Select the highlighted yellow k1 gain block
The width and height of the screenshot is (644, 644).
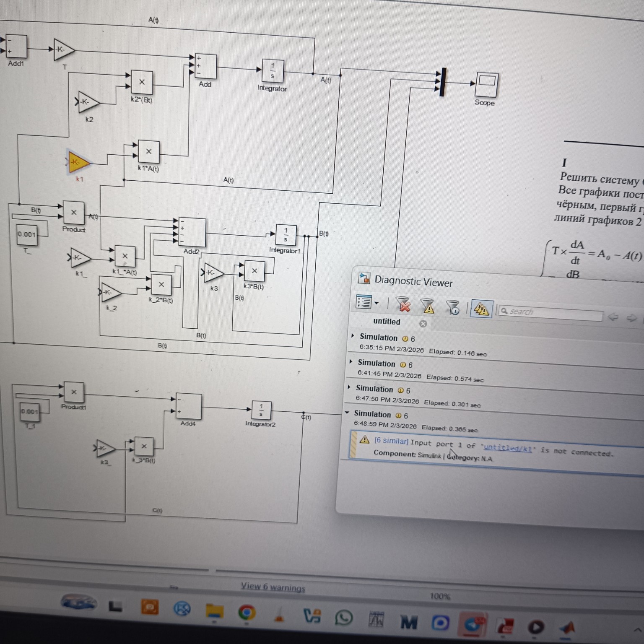tap(78, 162)
